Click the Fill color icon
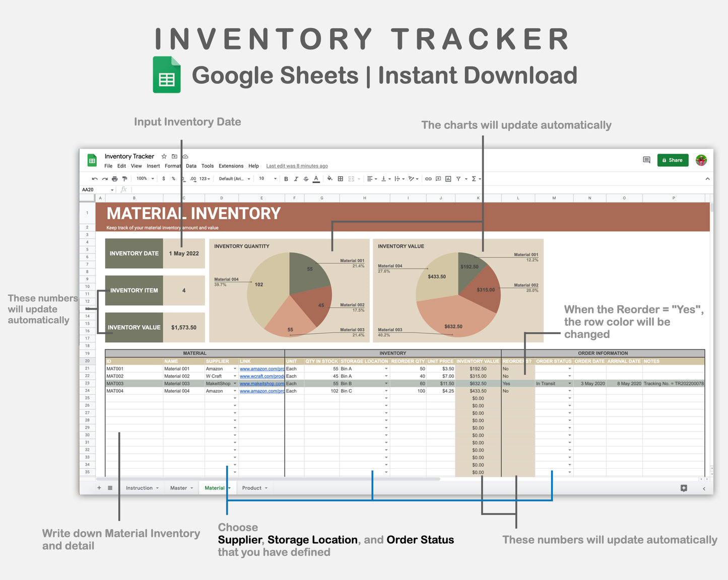The width and height of the screenshot is (728, 580). click(329, 179)
